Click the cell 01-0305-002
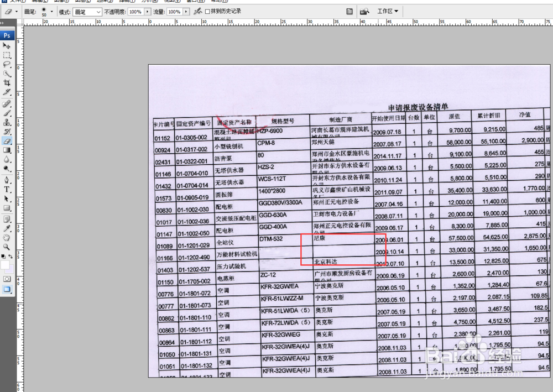 point(191,138)
